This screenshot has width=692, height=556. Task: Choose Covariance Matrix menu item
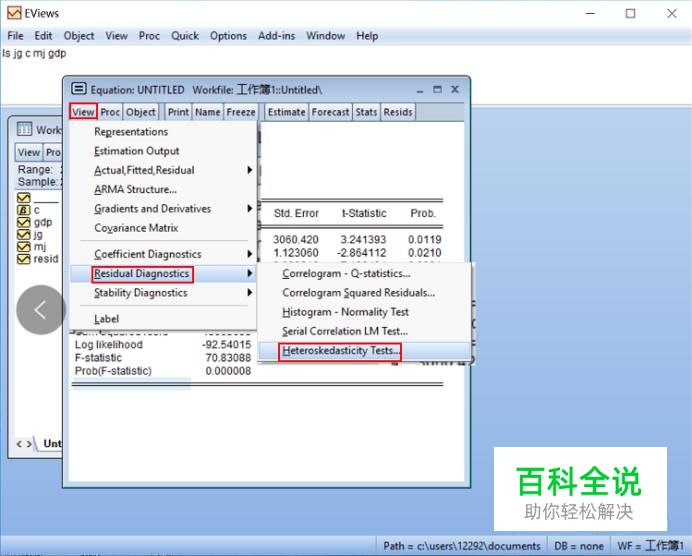(136, 228)
